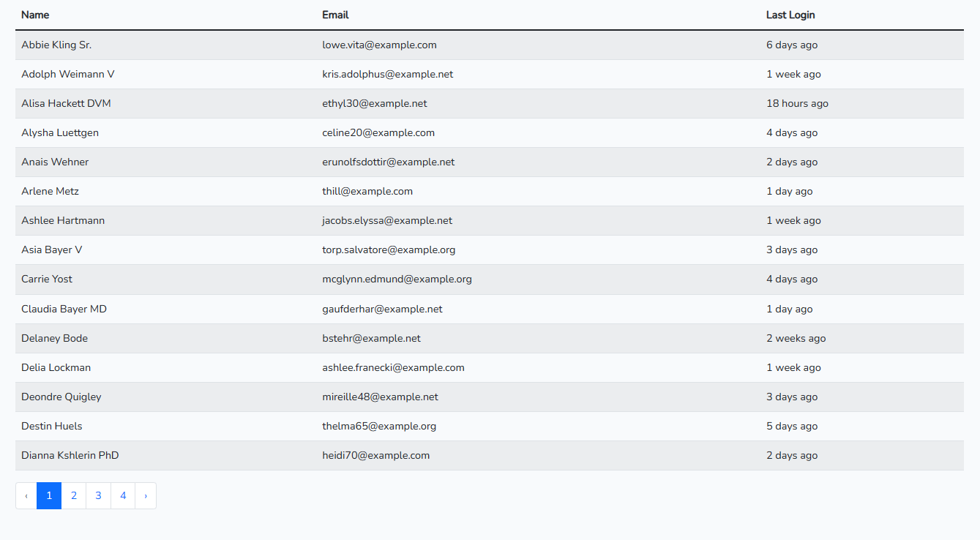Viewport: 980px width, 540px height.
Task: Click email mireille48@example.net
Action: pyautogui.click(x=380, y=397)
